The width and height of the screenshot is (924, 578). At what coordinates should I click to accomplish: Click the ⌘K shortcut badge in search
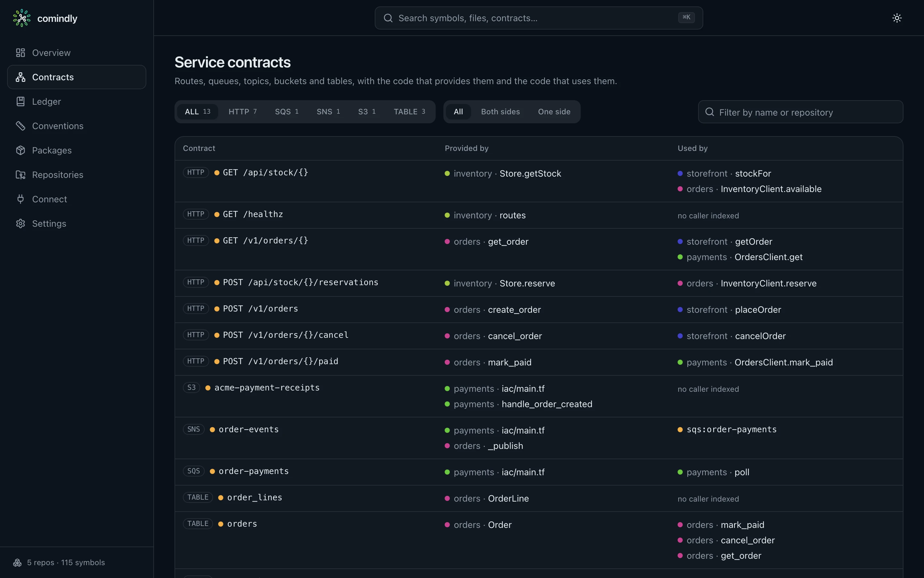point(686,17)
